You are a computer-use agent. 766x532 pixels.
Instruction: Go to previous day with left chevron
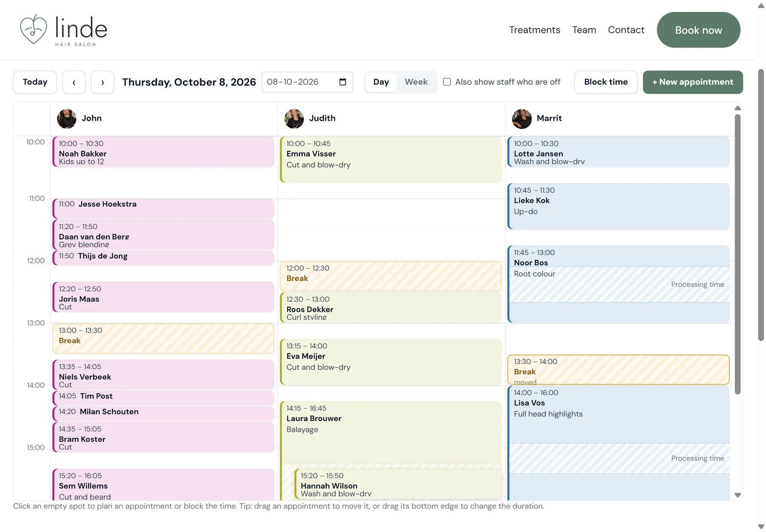[74, 82]
